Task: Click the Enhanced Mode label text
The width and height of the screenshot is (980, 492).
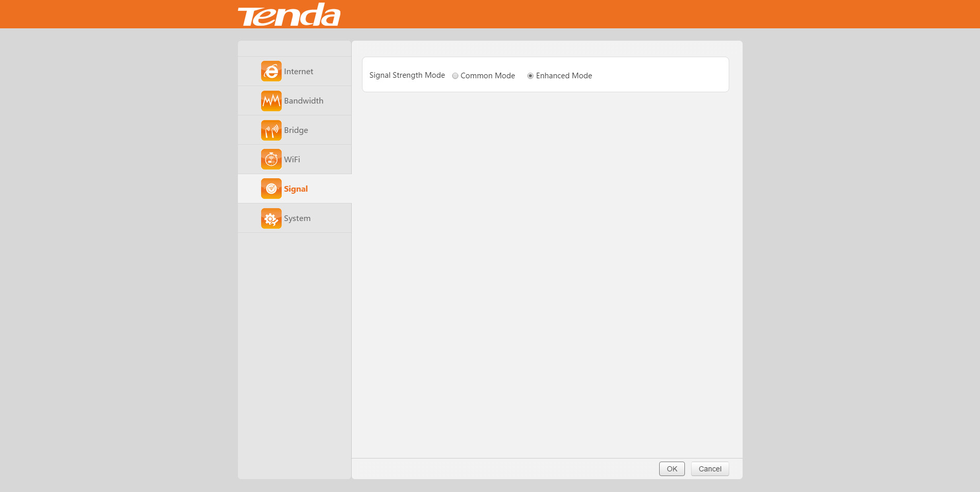Action: point(564,76)
